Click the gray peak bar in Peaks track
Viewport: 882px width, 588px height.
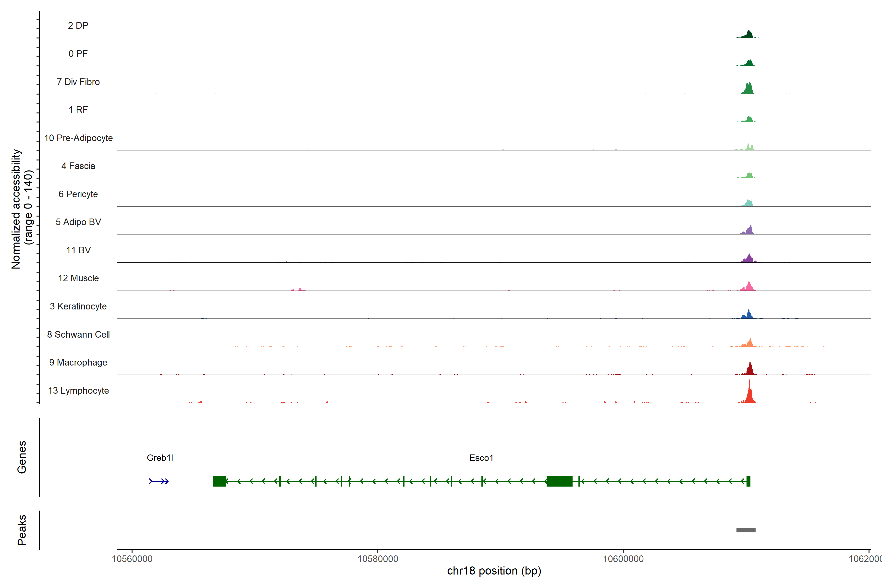[746, 530]
